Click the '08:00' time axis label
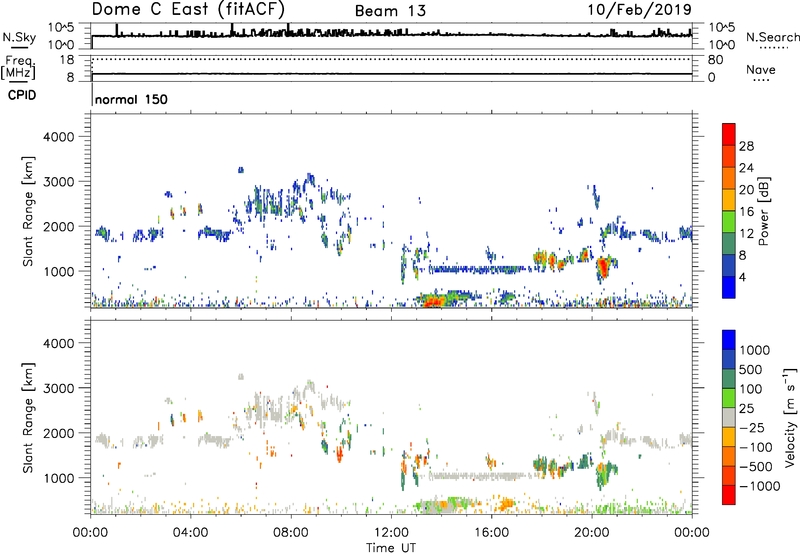 coord(291,533)
